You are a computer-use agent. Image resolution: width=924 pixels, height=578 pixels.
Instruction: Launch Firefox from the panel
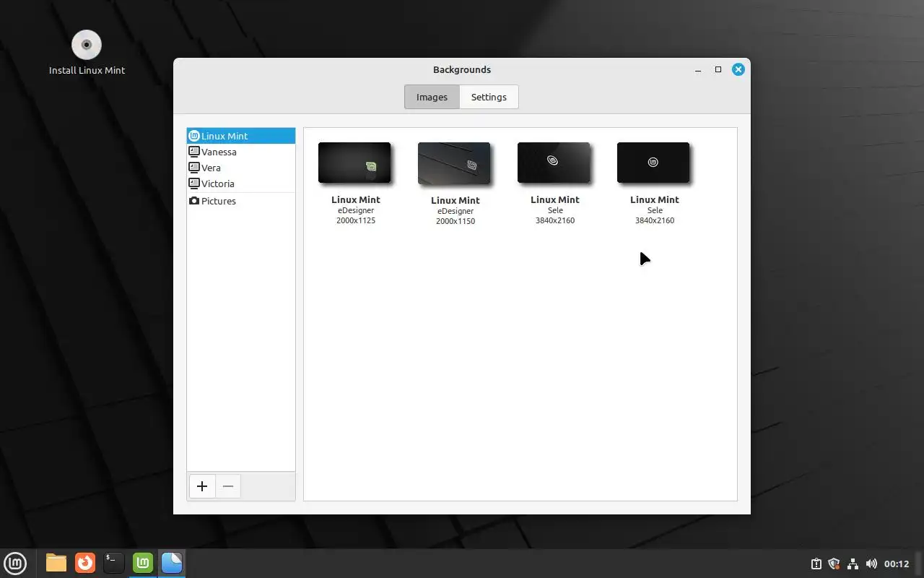85,562
